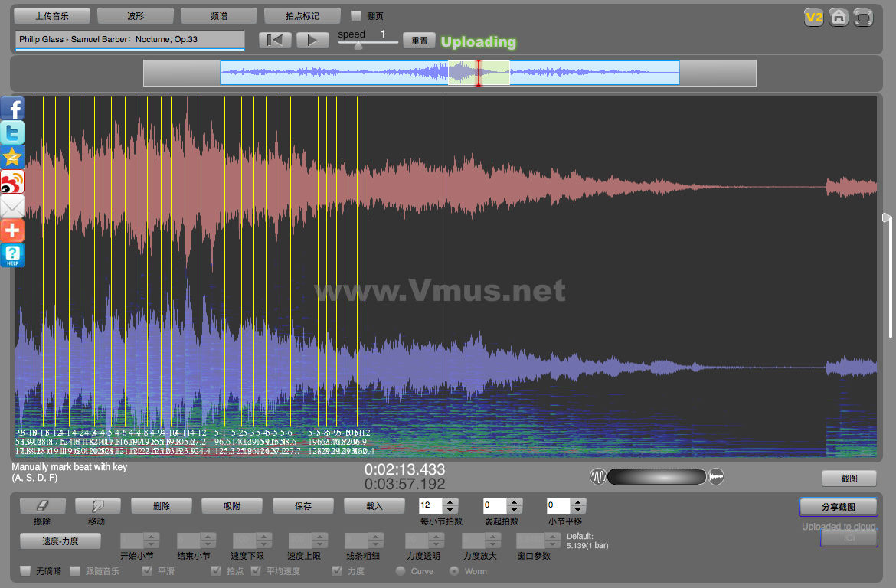
Task: Go to the home page icon
Action: pos(839,17)
